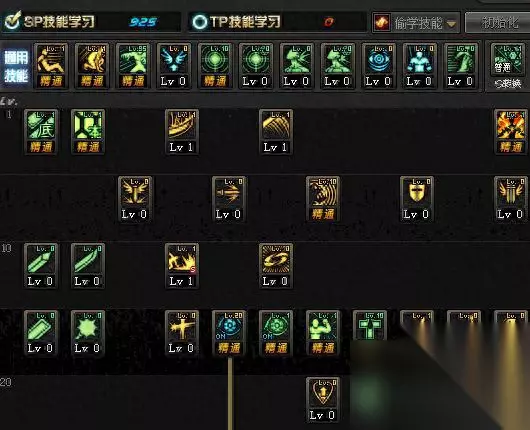The height and width of the screenshot is (430, 530).
Task: Open the 偷学技能 dropdown
Action: click(x=416, y=23)
